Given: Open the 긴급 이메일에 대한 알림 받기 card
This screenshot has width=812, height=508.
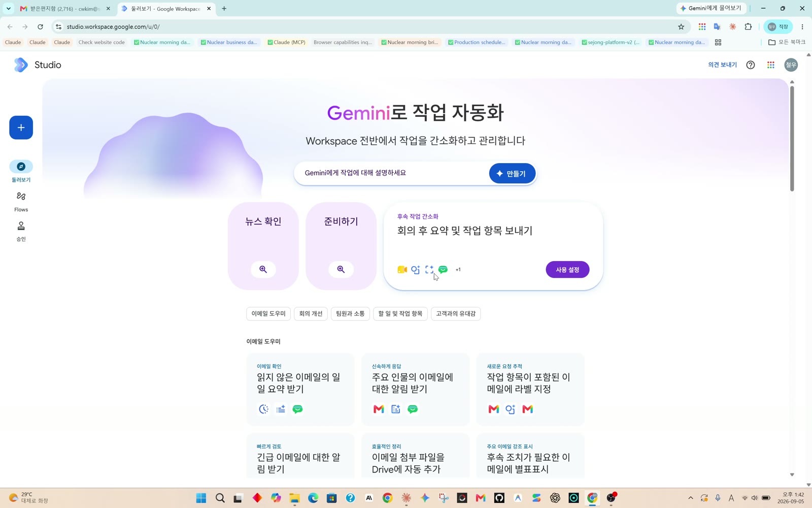Looking at the screenshot, I should 300,456.
